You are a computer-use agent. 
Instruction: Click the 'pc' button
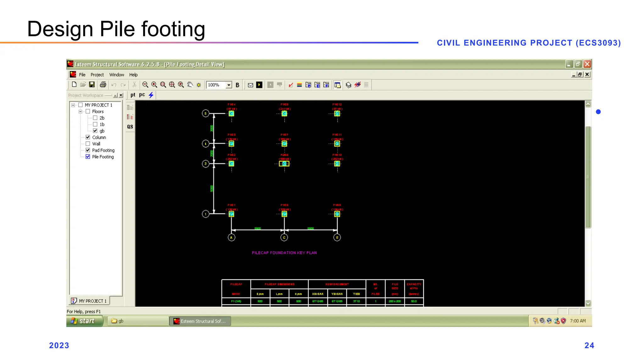pyautogui.click(x=142, y=95)
